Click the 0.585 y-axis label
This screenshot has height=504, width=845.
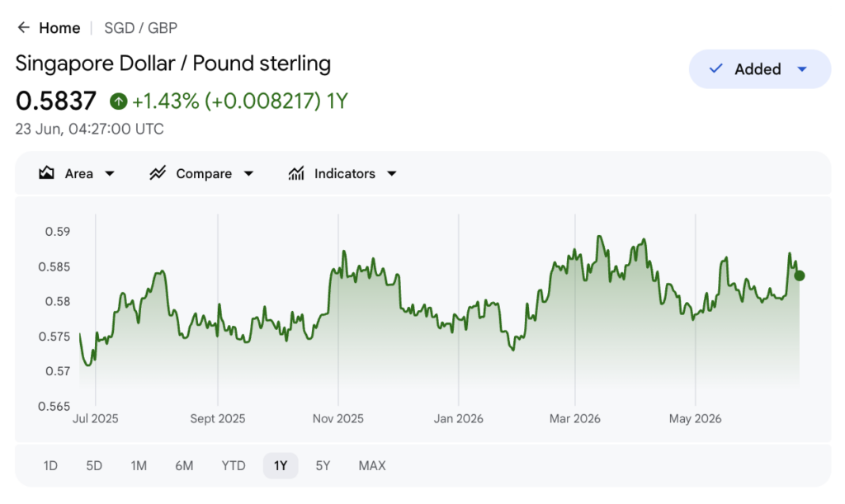coord(54,267)
